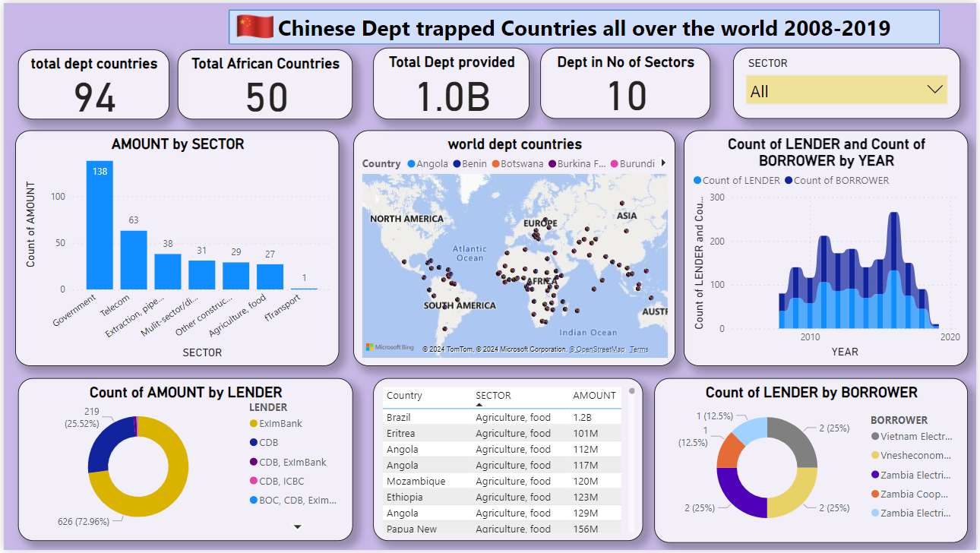Select the Vietnam Electr... borrower legend marker
Screen dimensions: 980x553
875,437
